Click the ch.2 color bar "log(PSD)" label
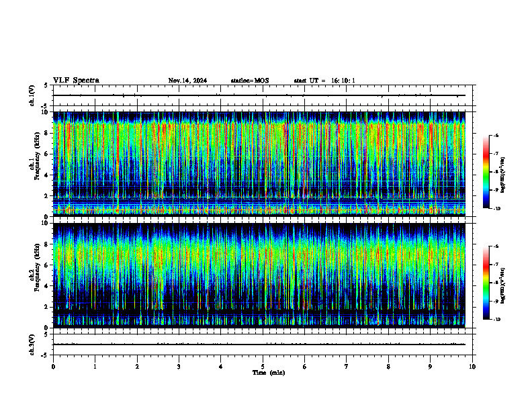Screen dimensions: 532x411 point(503,285)
